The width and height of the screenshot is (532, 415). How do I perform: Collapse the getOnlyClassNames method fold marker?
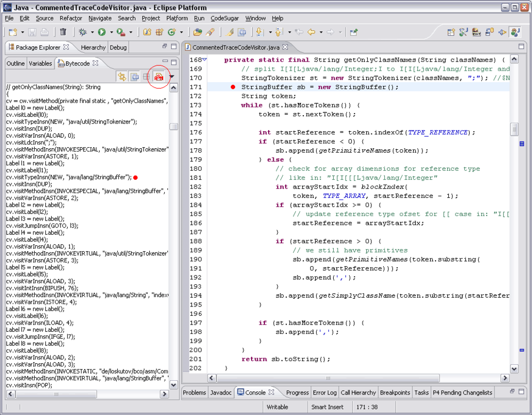[204, 60]
